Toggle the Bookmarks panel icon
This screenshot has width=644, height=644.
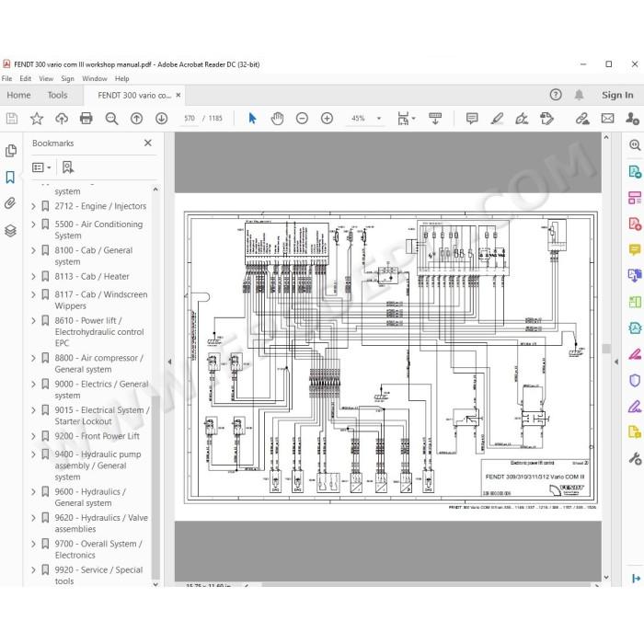click(10, 178)
